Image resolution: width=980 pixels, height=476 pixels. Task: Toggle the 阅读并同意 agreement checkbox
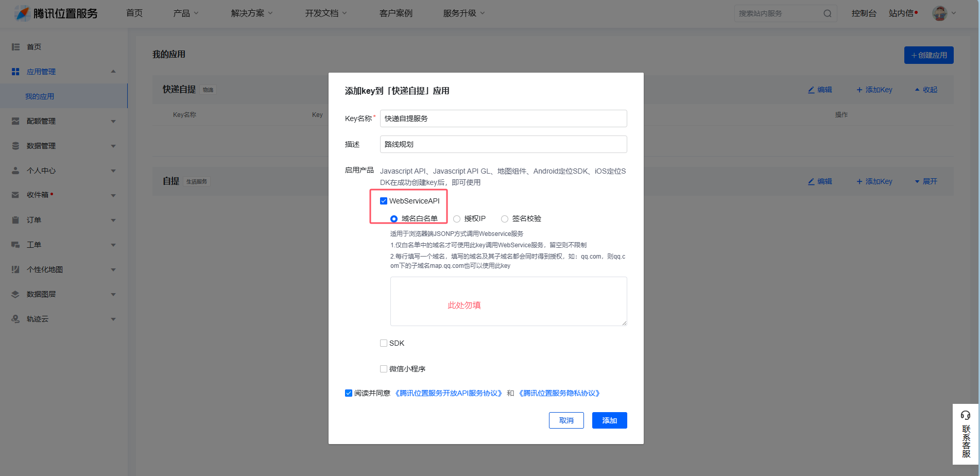coord(349,393)
